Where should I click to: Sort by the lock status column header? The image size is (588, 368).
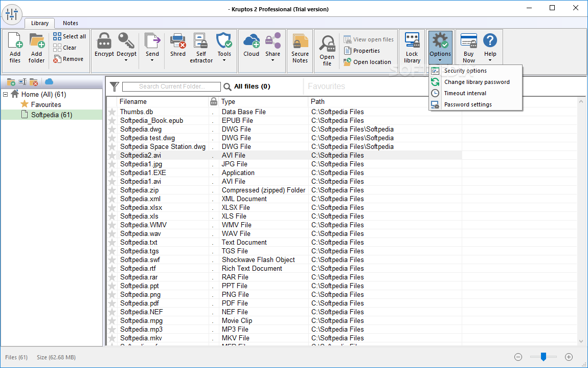pos(213,102)
